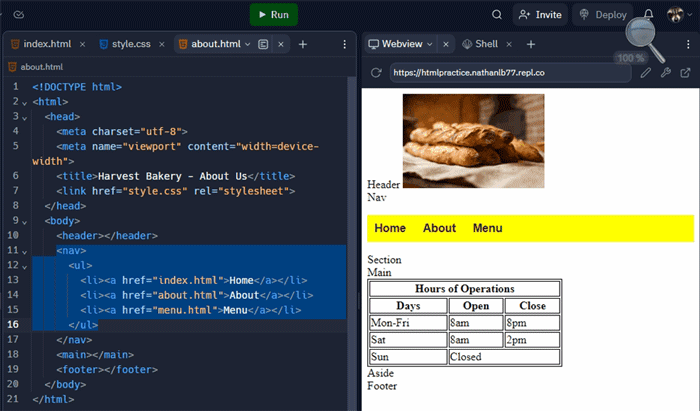The image size is (700, 411).
Task: Open webview in new window icon
Action: click(x=685, y=73)
